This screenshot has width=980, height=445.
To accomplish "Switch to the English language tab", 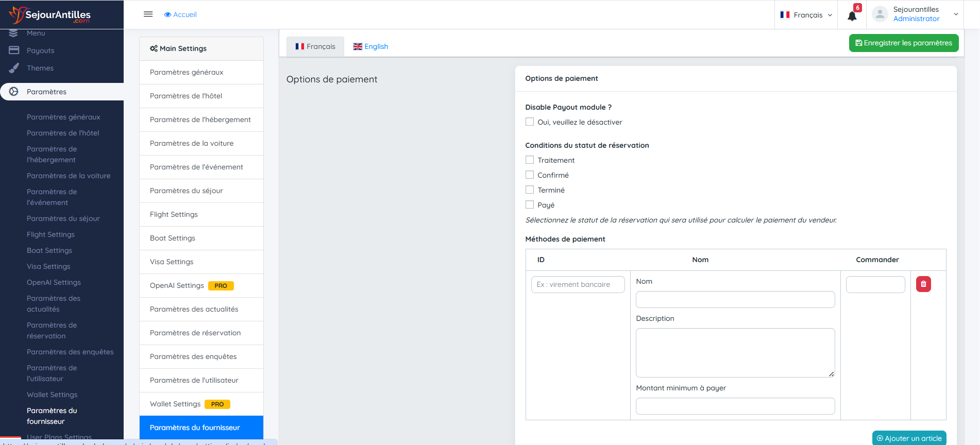I will click(x=370, y=46).
